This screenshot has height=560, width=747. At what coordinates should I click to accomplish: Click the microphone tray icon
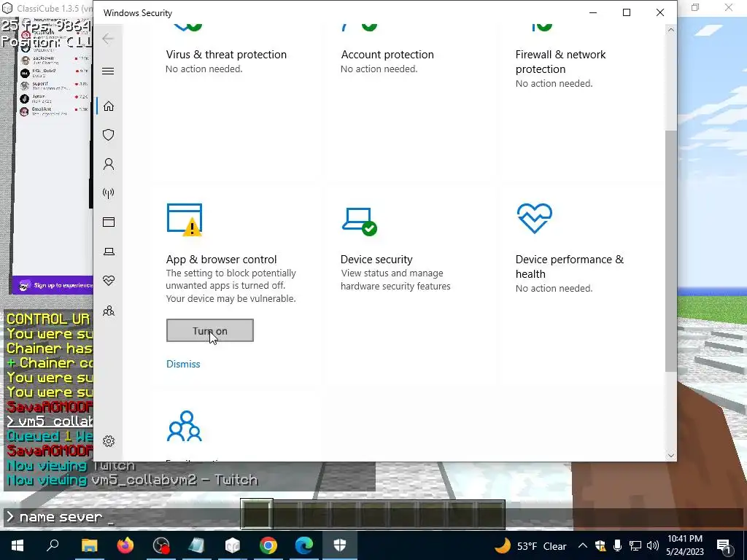pos(617,545)
